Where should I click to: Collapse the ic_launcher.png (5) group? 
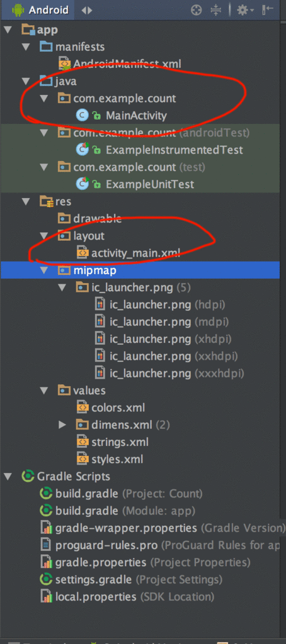click(62, 287)
